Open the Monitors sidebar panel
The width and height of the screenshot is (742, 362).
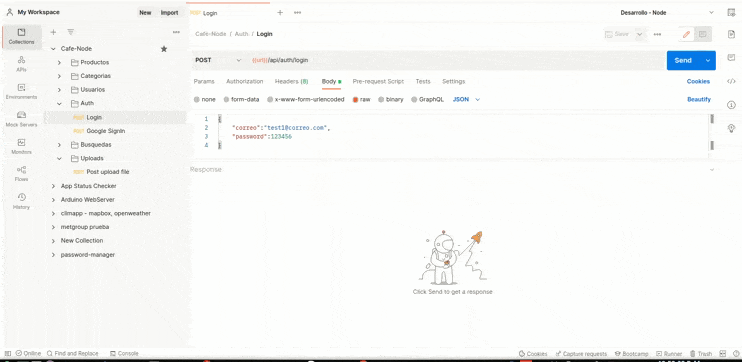[21, 146]
